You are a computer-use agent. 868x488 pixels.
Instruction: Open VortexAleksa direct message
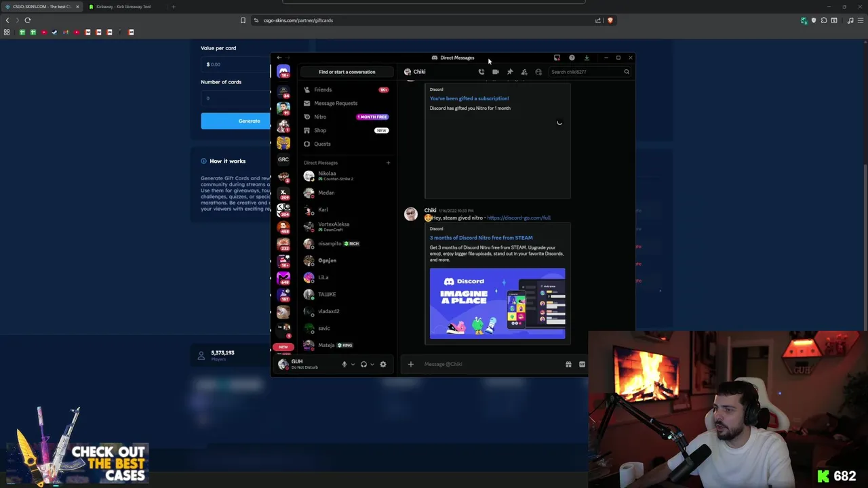tap(346, 226)
